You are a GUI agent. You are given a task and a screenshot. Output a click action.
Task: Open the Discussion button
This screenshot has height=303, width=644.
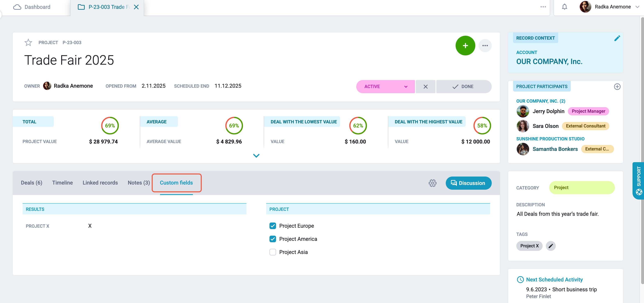468,183
